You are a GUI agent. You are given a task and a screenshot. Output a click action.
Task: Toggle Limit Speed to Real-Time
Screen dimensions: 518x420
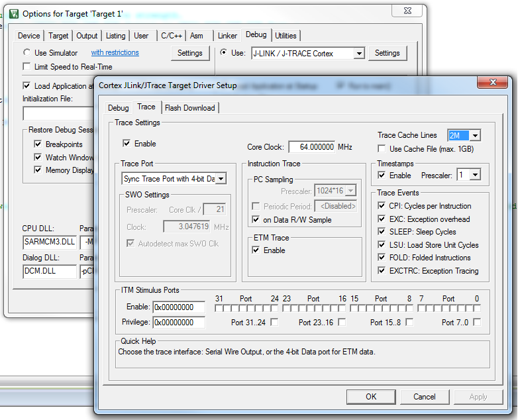(26, 66)
